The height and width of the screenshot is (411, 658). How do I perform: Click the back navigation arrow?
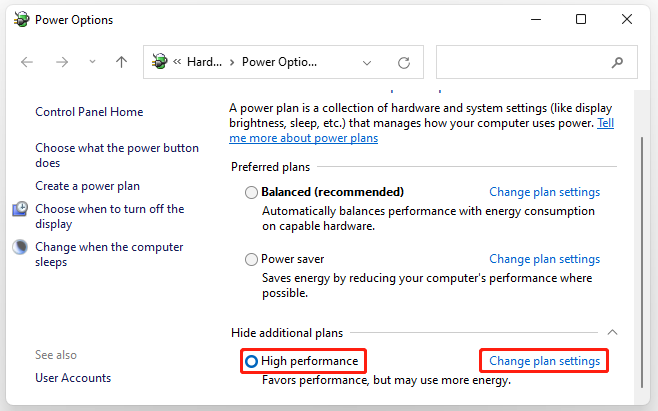(27, 62)
